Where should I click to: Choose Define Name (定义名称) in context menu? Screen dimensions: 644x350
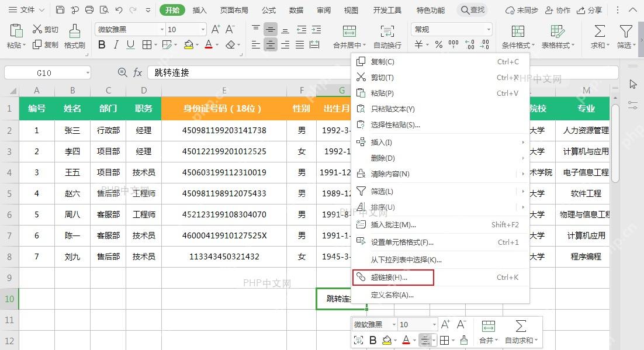pos(440,294)
